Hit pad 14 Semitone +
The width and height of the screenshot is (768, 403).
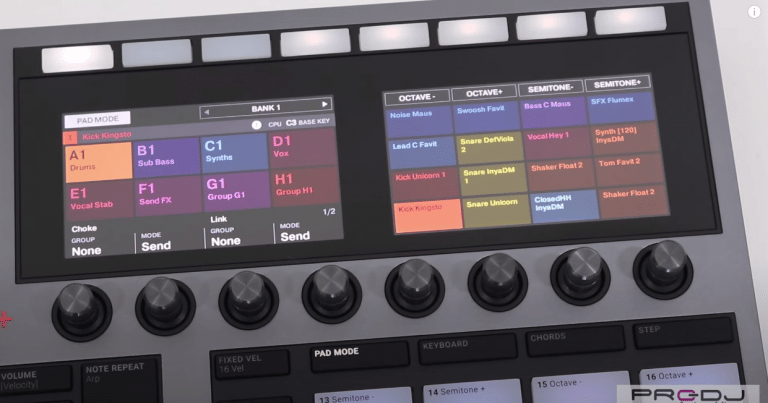coord(471,391)
